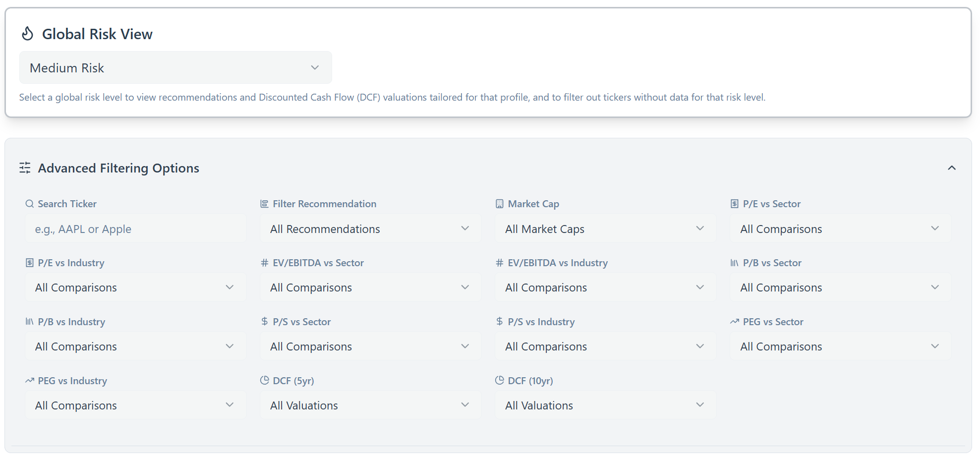Click the calculator icon beside Market Cap
The image size is (980, 461).
tap(499, 204)
